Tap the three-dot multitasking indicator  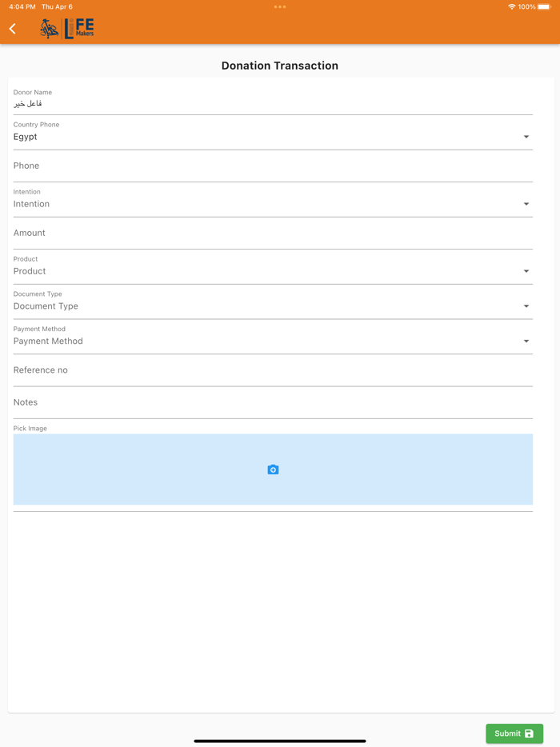tap(279, 7)
